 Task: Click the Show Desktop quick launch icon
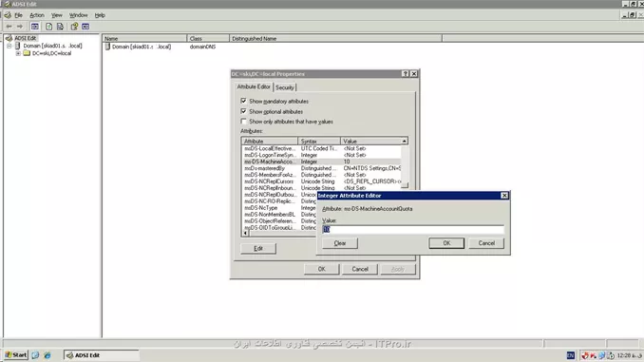[x=35, y=355]
